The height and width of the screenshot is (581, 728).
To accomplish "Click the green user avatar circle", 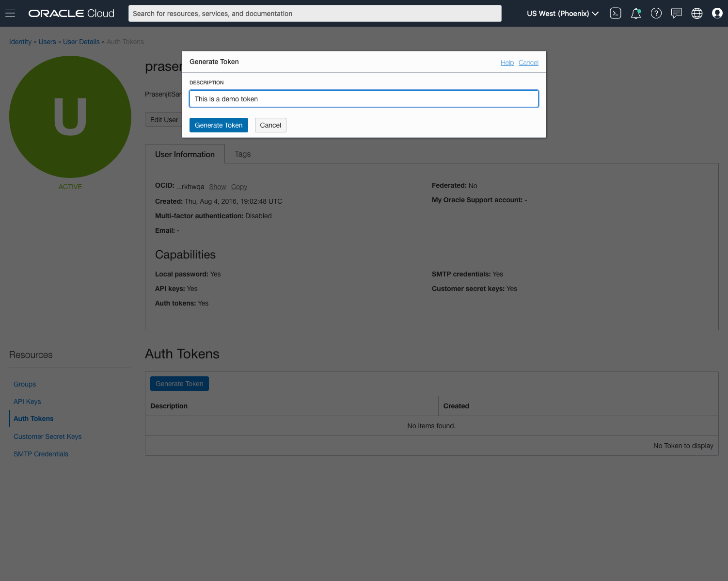I will point(70,117).
